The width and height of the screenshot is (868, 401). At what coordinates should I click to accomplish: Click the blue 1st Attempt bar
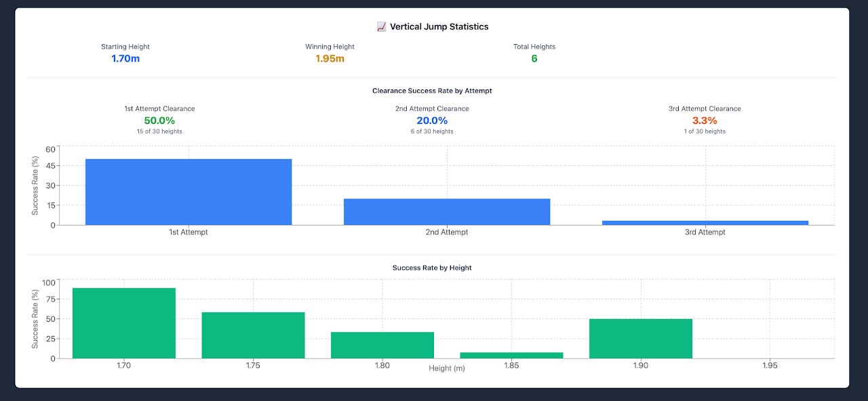pos(189,192)
